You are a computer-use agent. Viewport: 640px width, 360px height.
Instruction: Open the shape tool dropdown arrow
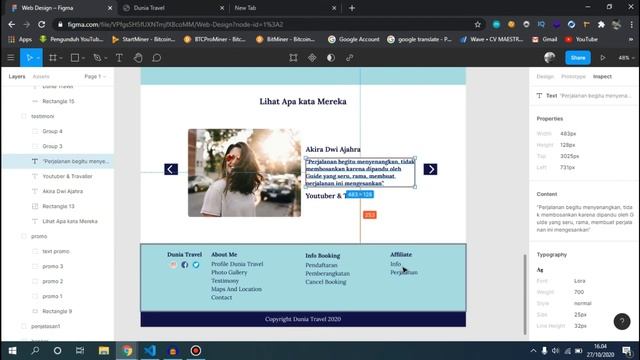(x=83, y=58)
